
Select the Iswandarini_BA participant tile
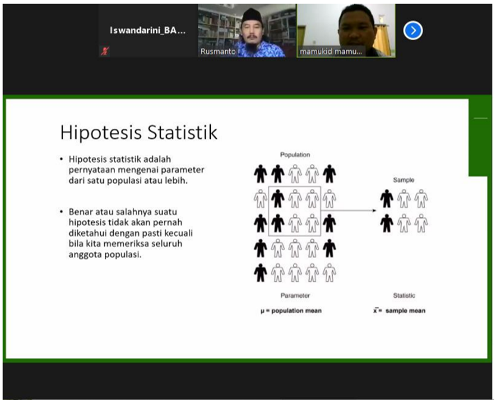148,31
